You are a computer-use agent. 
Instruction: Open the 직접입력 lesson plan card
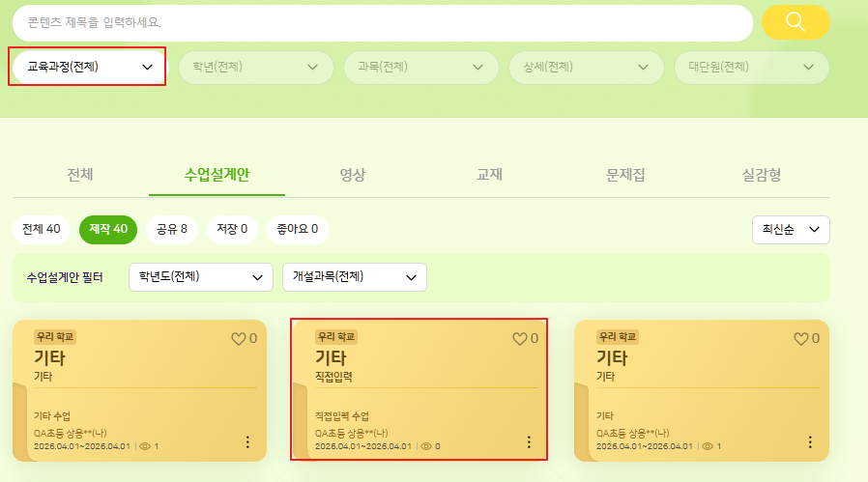coord(420,386)
